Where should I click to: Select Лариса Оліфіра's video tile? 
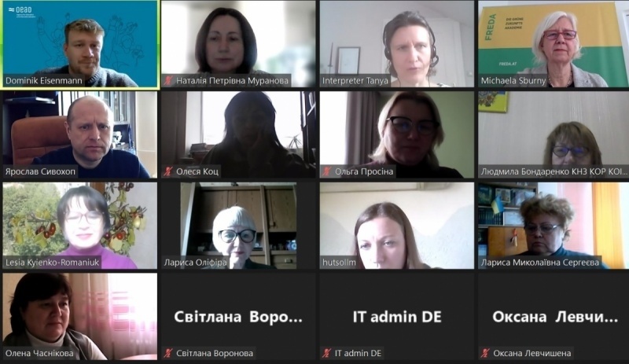[x=238, y=226]
